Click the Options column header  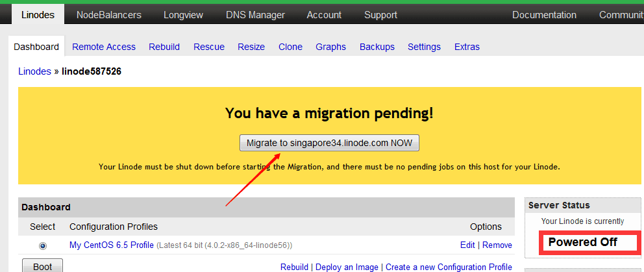tap(486, 227)
